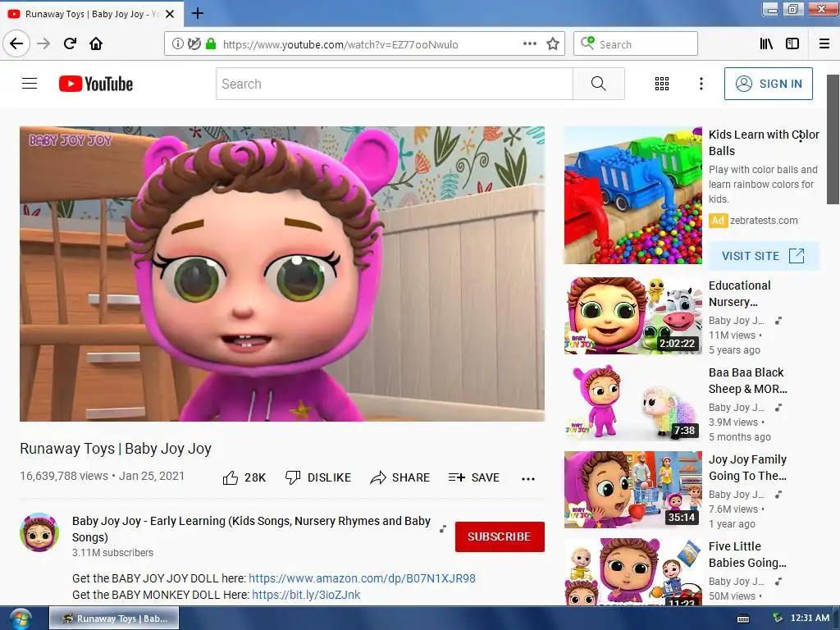Click the DISLIKE thumbs down button

(x=318, y=477)
